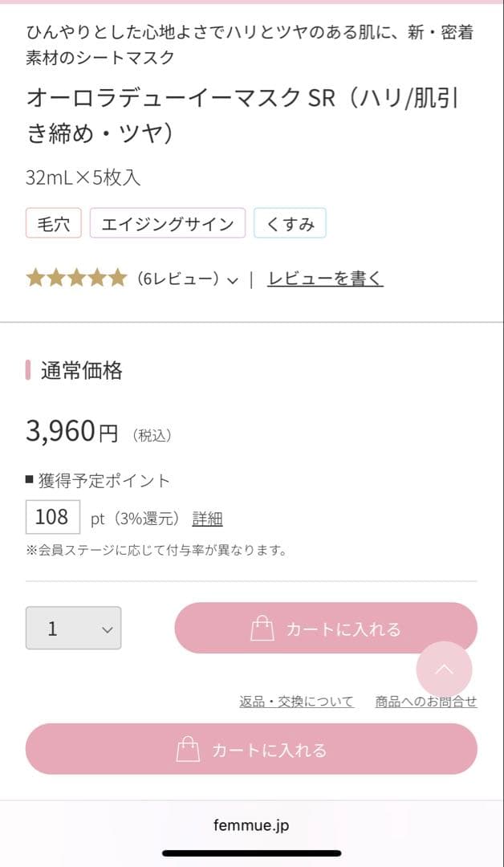Select the 毛穴 tag
This screenshot has width=504, height=867.
(54, 224)
